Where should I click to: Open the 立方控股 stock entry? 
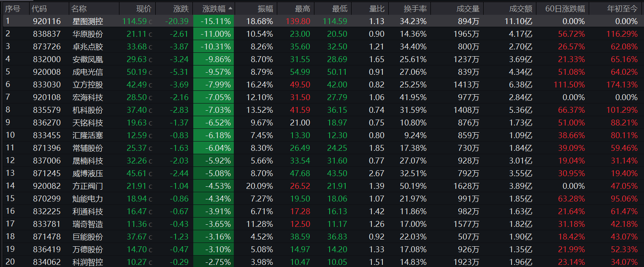click(x=87, y=84)
